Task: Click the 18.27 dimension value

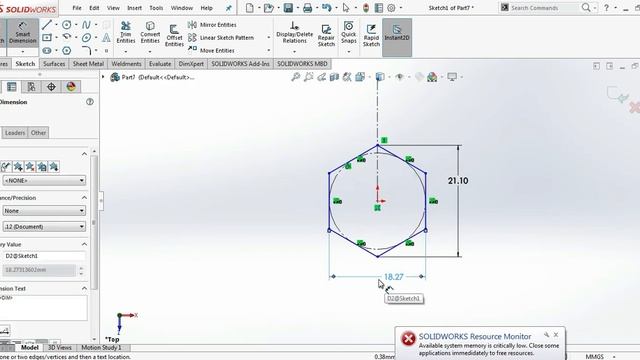Action: (393, 277)
